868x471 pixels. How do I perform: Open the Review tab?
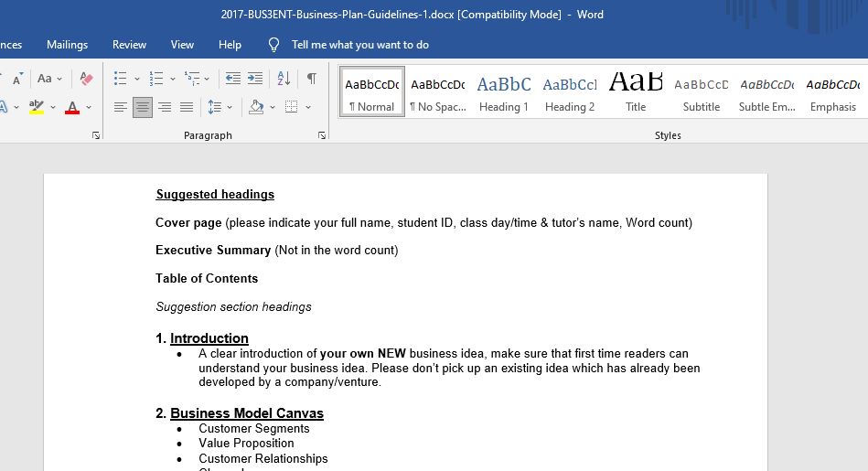pos(129,45)
